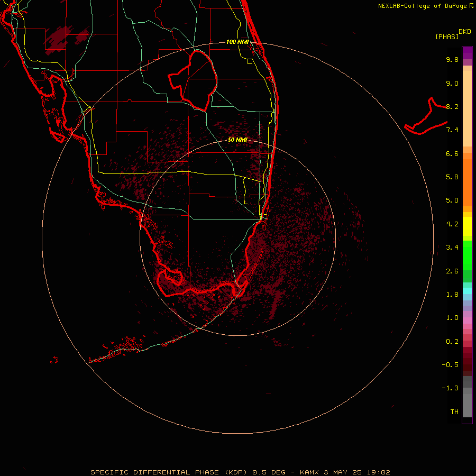Click the 1.8 legend value

[x=452, y=295]
